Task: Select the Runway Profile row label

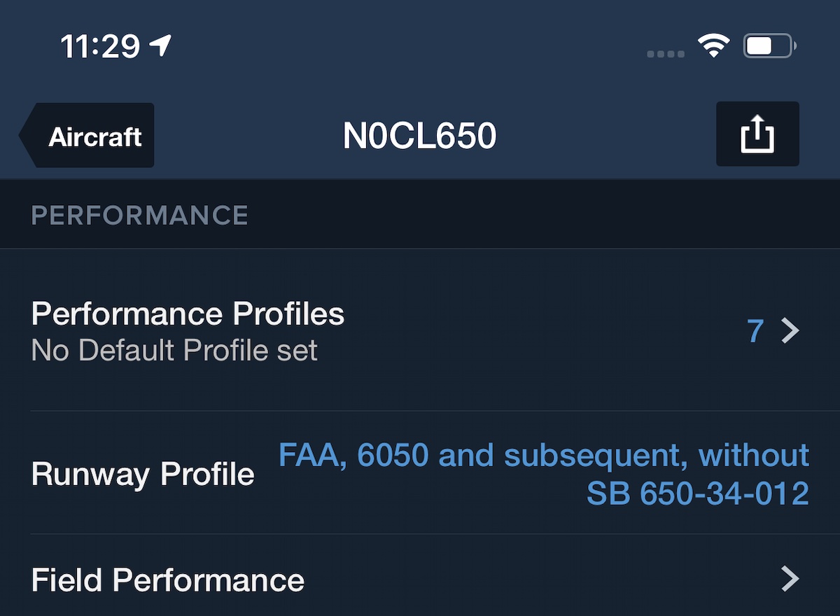Action: coord(143,474)
